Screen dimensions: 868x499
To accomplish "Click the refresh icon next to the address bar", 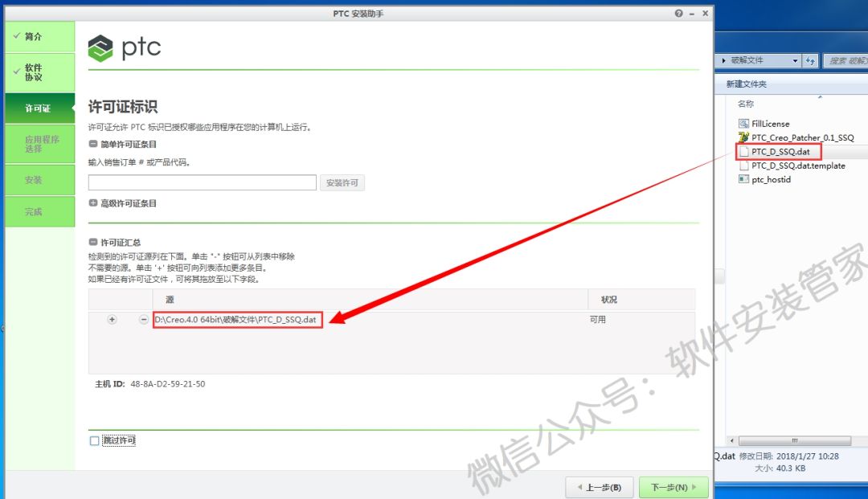I will click(x=810, y=61).
